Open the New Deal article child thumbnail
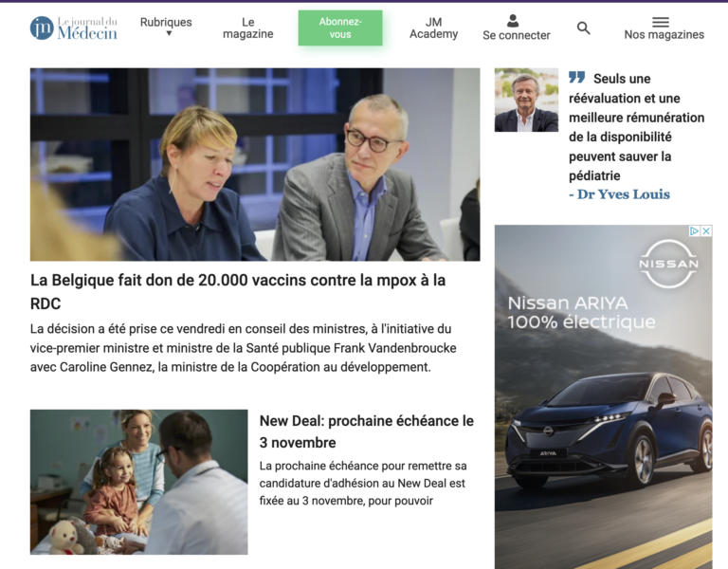 138,482
